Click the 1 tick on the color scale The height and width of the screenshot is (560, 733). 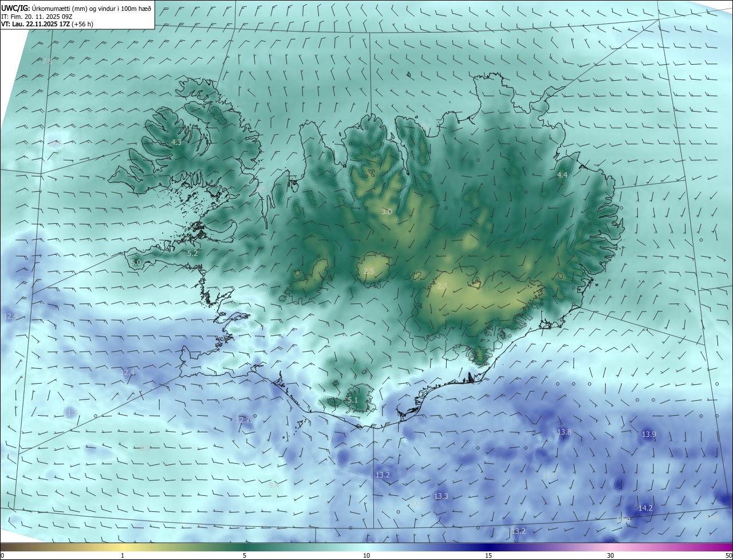click(123, 555)
